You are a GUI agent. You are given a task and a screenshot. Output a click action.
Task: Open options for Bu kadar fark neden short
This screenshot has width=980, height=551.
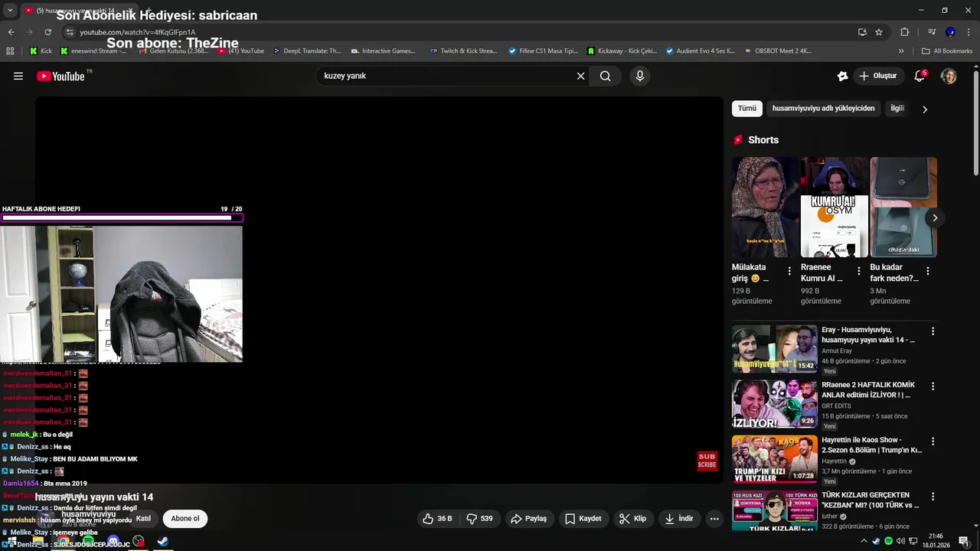click(x=928, y=271)
